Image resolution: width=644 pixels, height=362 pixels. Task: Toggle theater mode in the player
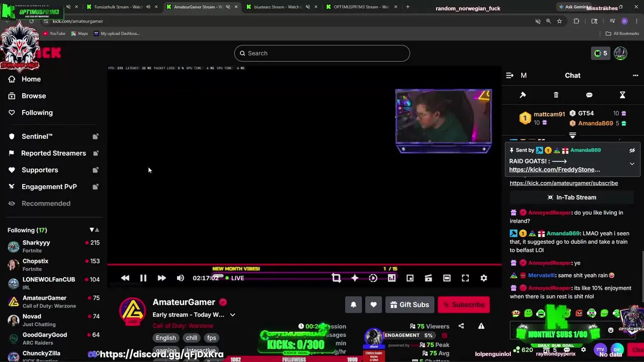pos(447,278)
